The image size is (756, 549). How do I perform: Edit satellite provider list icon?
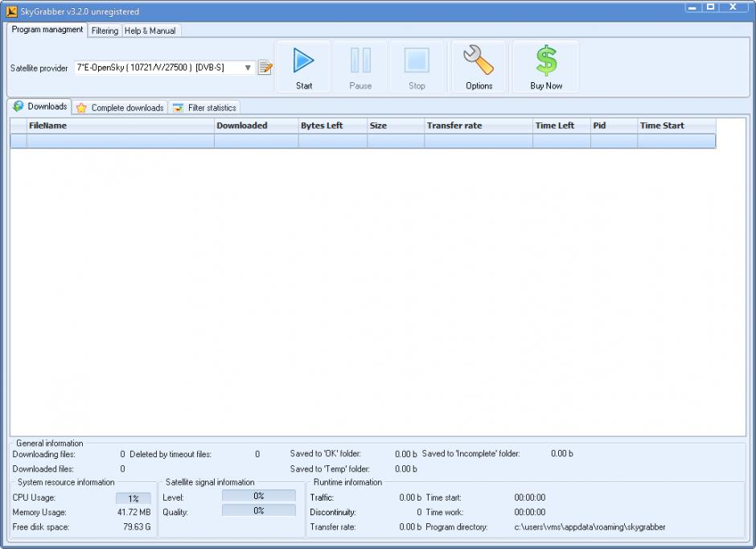(265, 68)
